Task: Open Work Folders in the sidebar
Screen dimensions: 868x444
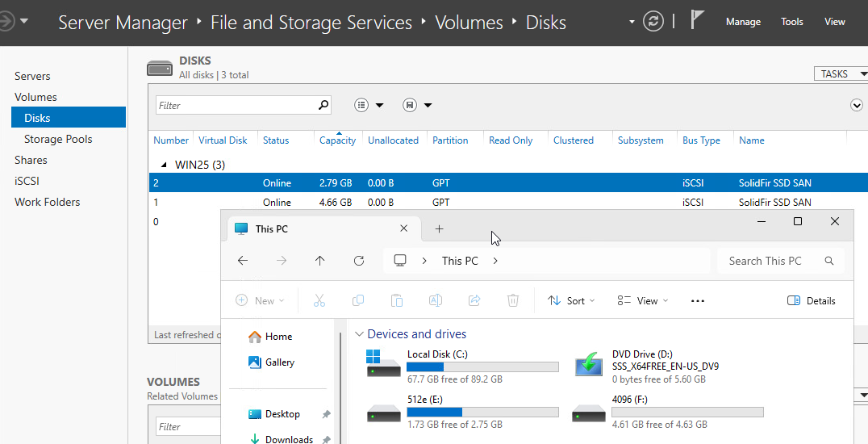Action: (x=47, y=202)
